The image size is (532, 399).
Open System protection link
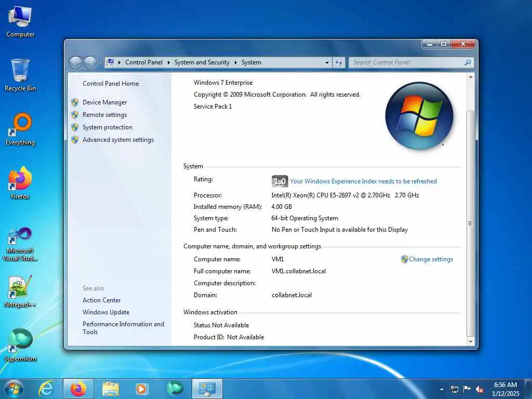click(x=108, y=127)
